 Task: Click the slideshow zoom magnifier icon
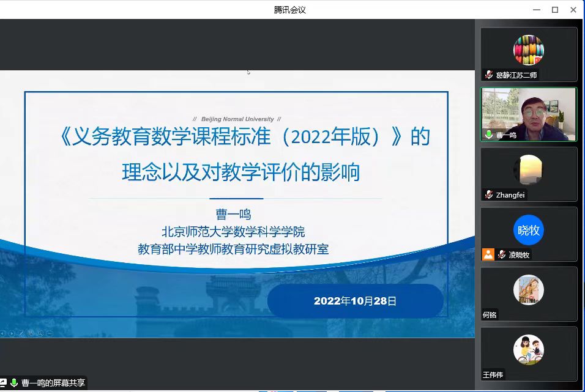click(40, 333)
